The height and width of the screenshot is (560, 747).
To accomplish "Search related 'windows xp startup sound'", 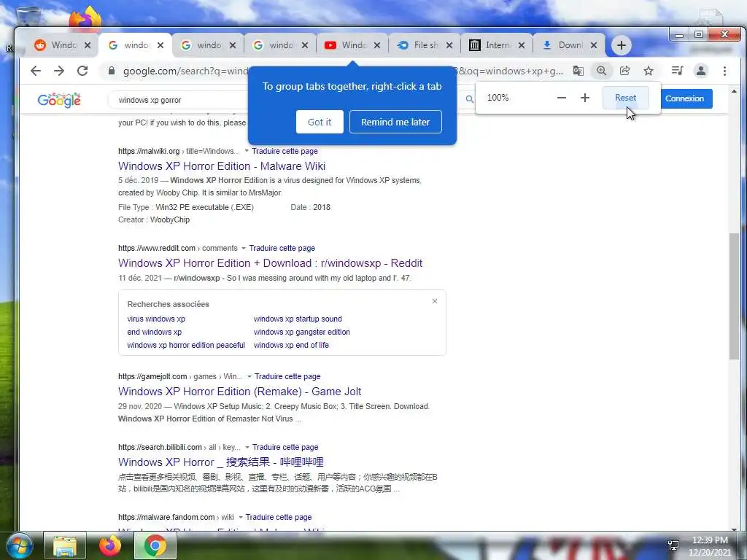I will click(298, 319).
